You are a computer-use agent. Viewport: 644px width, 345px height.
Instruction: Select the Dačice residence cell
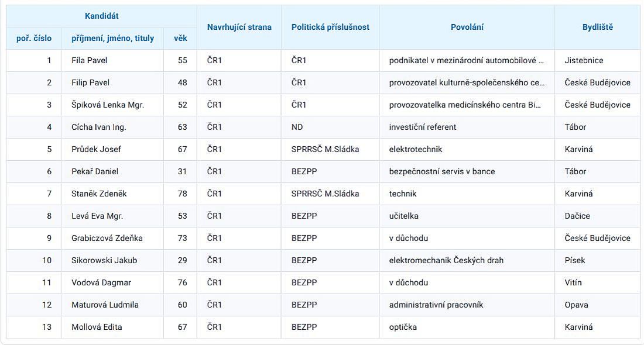(x=577, y=216)
